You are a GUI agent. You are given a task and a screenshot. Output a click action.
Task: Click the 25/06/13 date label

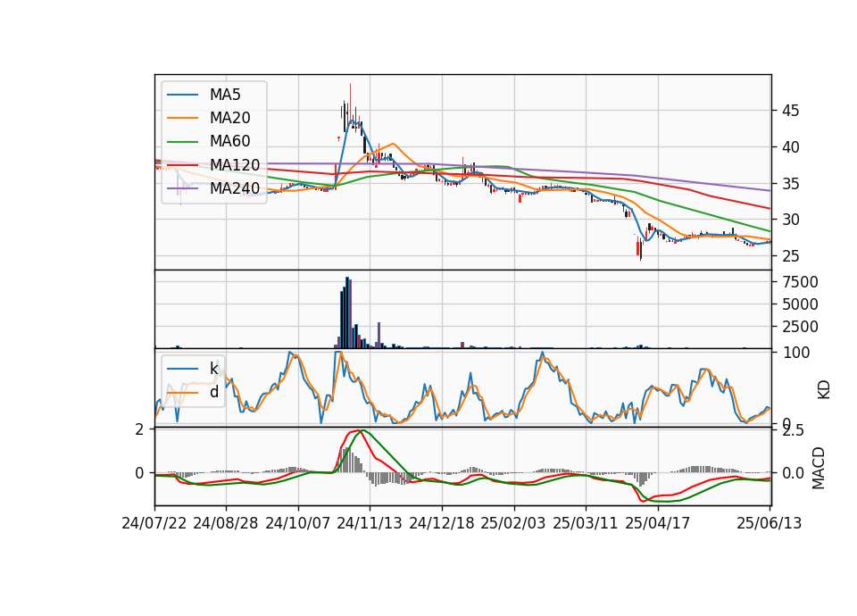pos(769,523)
